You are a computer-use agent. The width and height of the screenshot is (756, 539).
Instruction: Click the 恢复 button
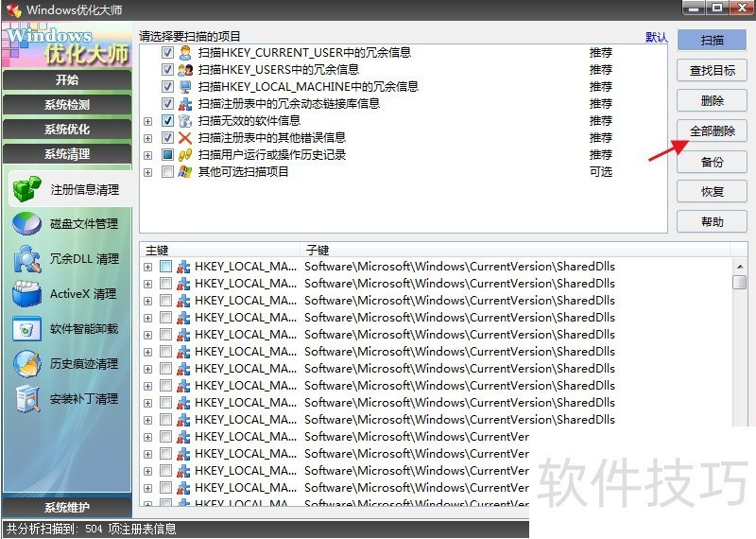coord(712,192)
